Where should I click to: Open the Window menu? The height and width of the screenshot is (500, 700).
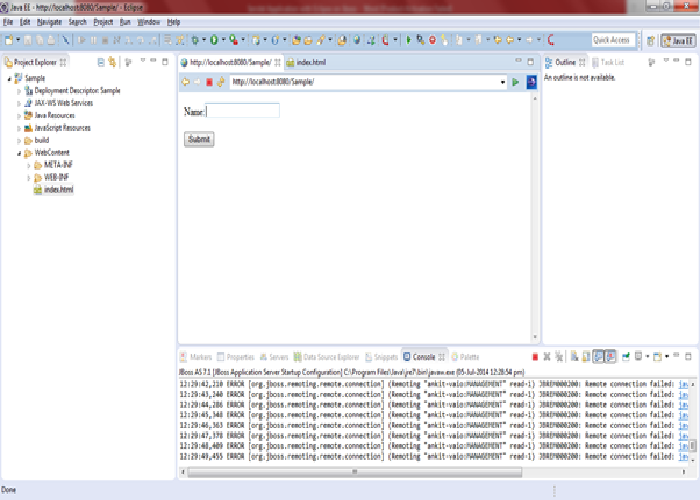click(149, 22)
